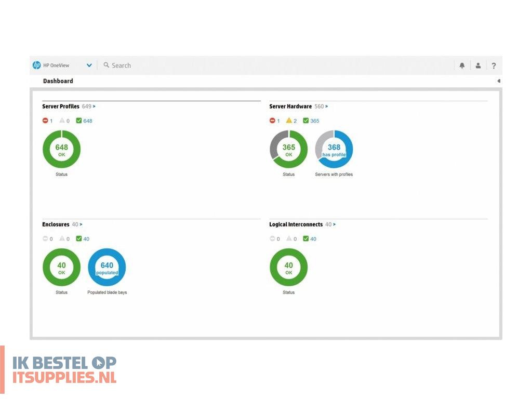Click the 40 OK Logical Interconnects donut
This screenshot has height=399, width=532.
(x=289, y=268)
